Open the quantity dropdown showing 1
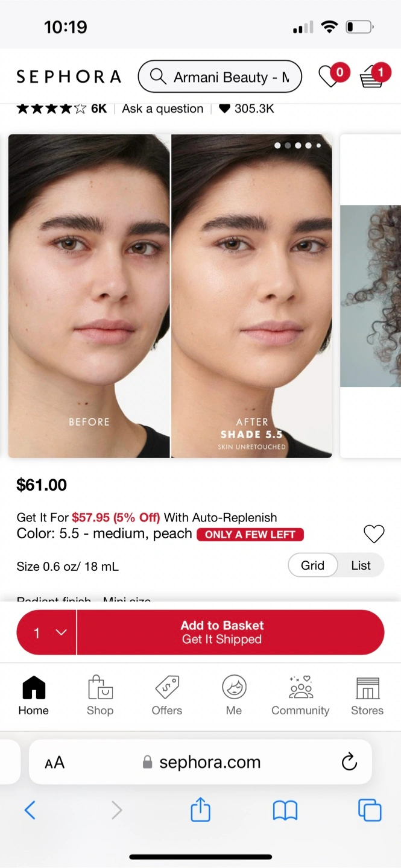 click(47, 632)
